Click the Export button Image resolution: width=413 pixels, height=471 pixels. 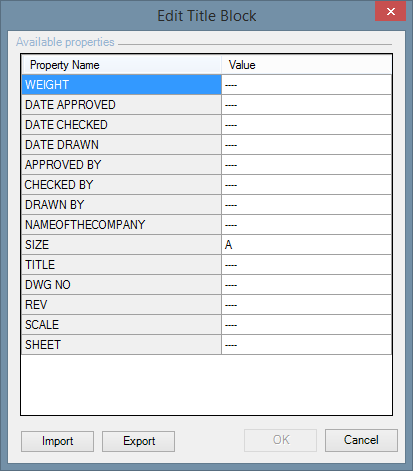coord(138,441)
